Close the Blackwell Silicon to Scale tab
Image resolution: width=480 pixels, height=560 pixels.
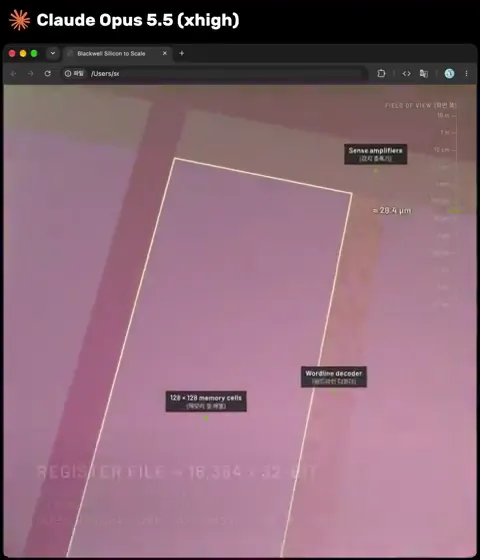click(165, 53)
